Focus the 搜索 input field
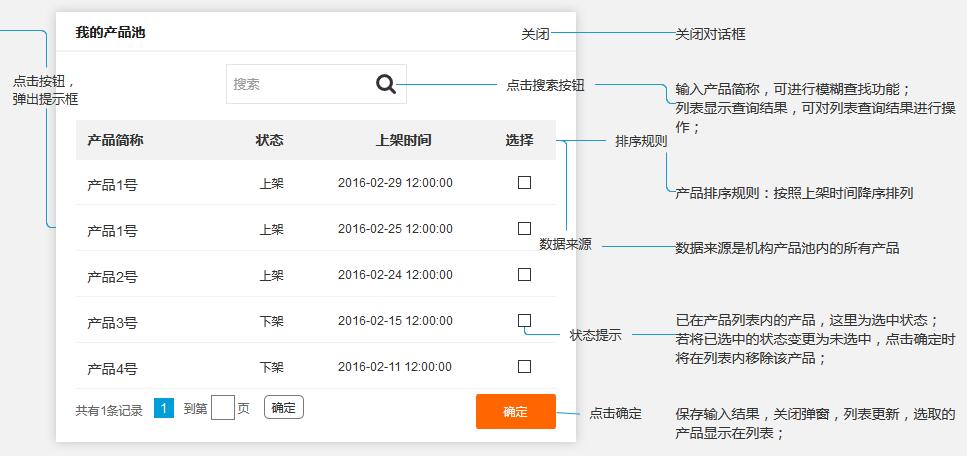 [295, 85]
